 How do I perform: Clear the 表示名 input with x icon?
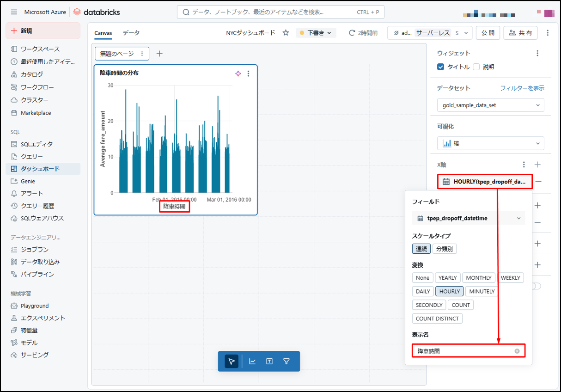coord(517,351)
